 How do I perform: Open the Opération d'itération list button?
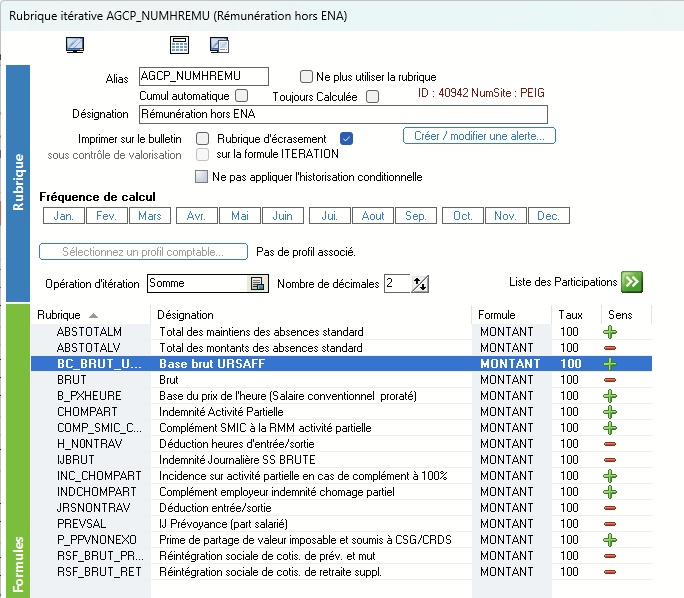point(257,284)
